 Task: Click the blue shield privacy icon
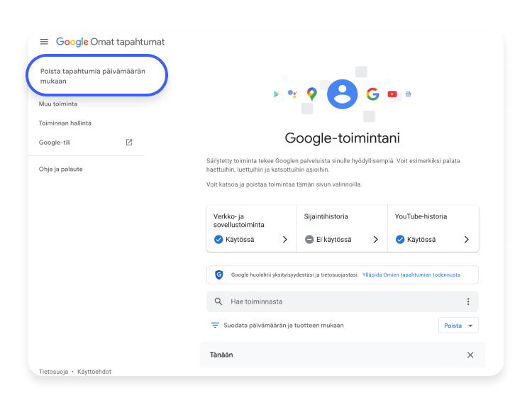coord(219,274)
